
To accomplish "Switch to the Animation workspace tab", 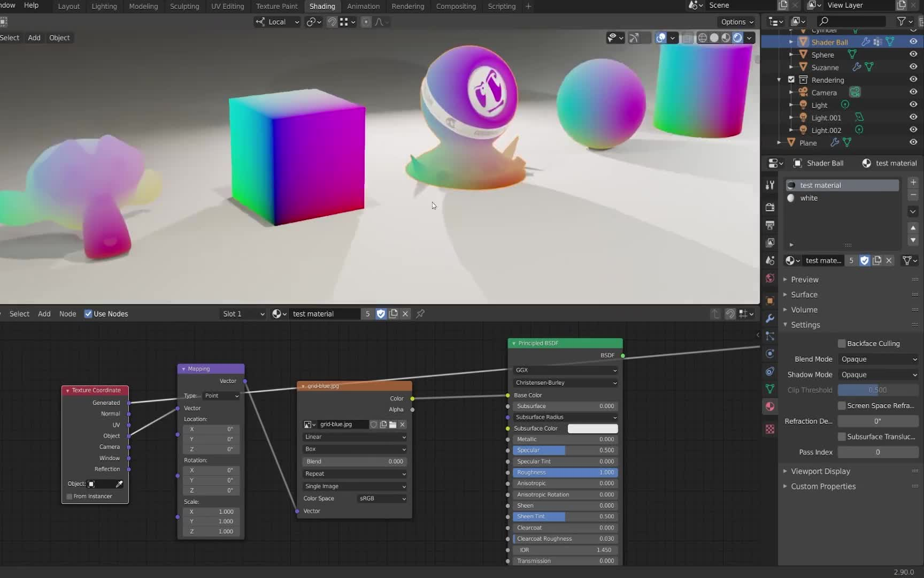I will tap(363, 6).
